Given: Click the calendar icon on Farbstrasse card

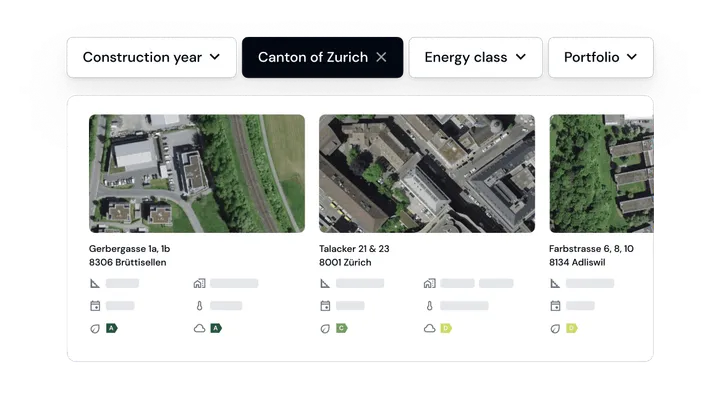Looking at the screenshot, I should 555,306.
